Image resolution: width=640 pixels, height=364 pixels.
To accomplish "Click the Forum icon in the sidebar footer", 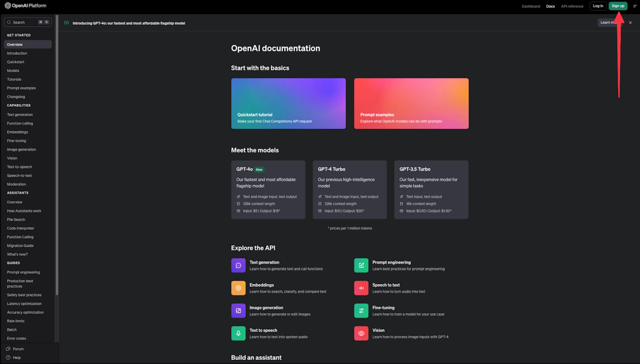I will pyautogui.click(x=8, y=349).
